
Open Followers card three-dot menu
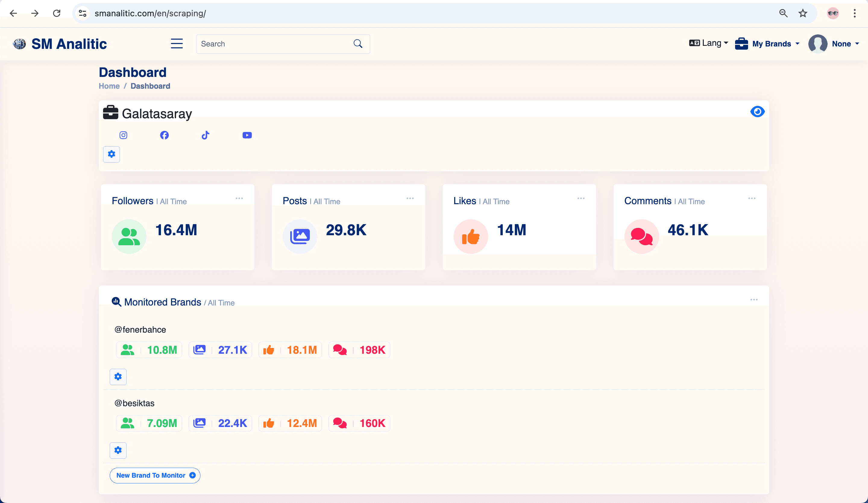point(239,198)
